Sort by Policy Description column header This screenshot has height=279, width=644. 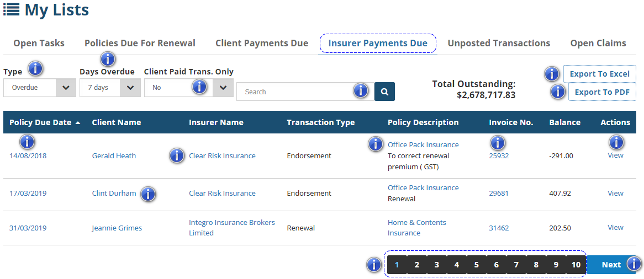coord(423,122)
